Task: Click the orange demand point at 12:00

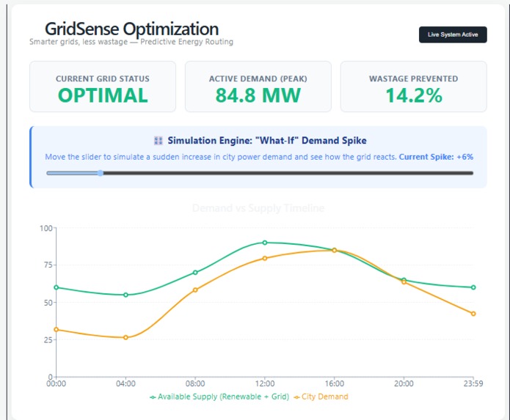Action: [x=265, y=258]
